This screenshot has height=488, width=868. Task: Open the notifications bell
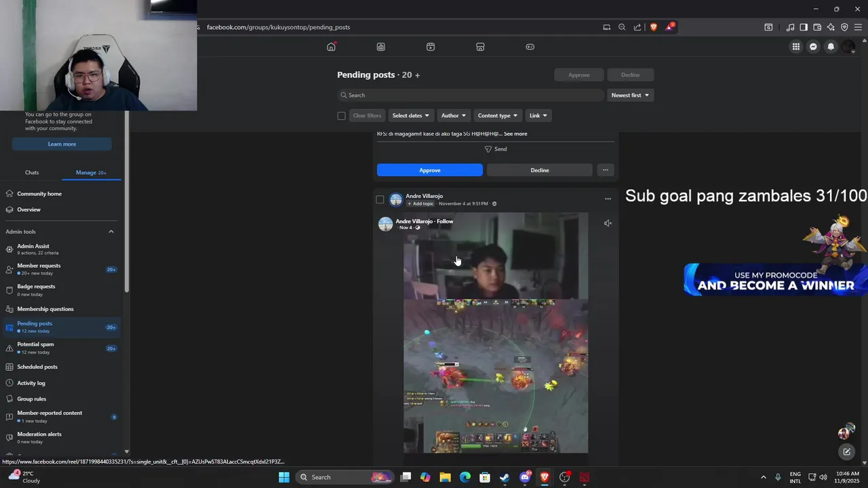click(x=831, y=47)
